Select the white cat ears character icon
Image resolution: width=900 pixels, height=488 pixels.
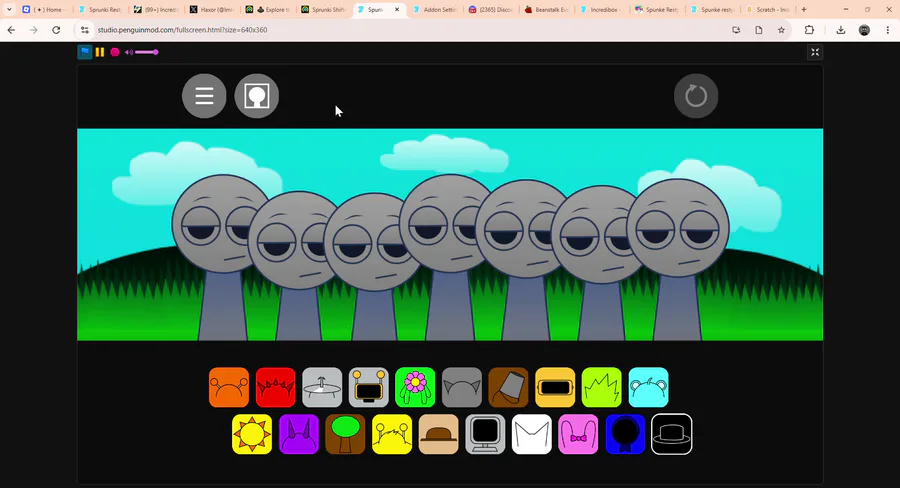[532, 434]
